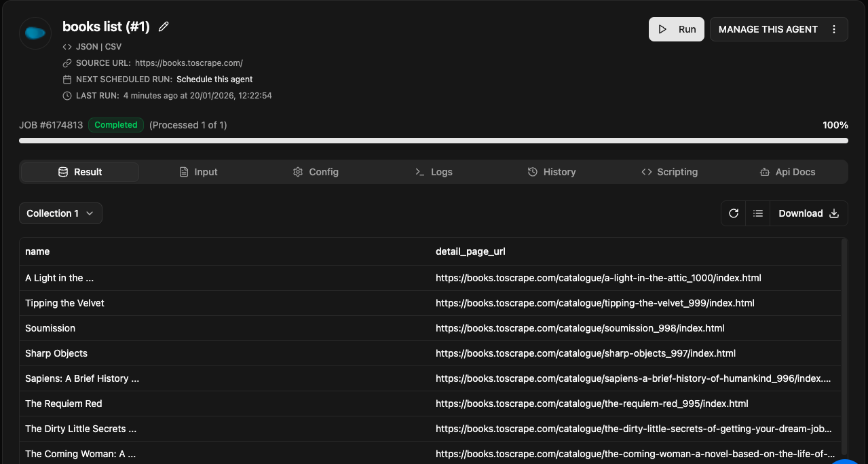Screen dimensions: 868x464
Task: Open the History tab
Action: click(x=552, y=172)
